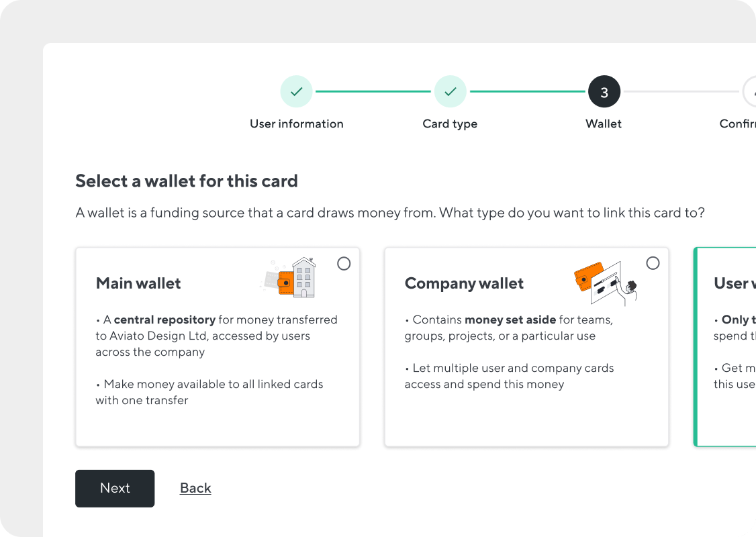Click the Confirmation step circle
This screenshot has width=756, height=537.
tap(752, 91)
